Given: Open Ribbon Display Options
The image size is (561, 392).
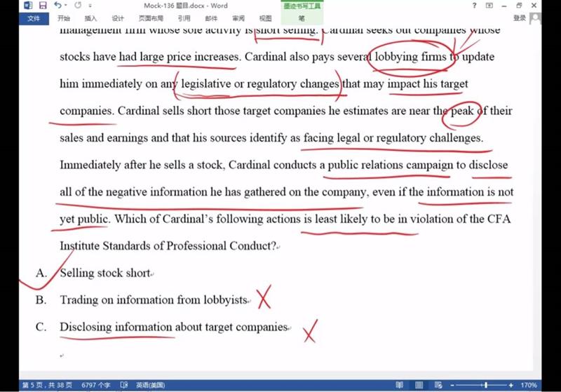Looking at the screenshot, I should click(489, 6).
